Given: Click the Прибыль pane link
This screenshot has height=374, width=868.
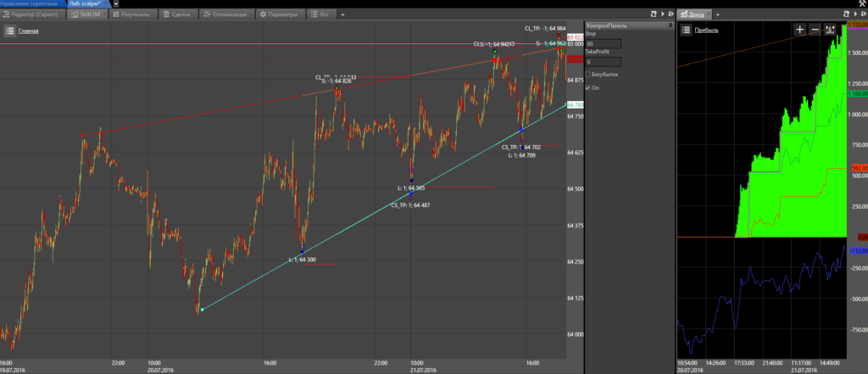Looking at the screenshot, I should click(706, 31).
